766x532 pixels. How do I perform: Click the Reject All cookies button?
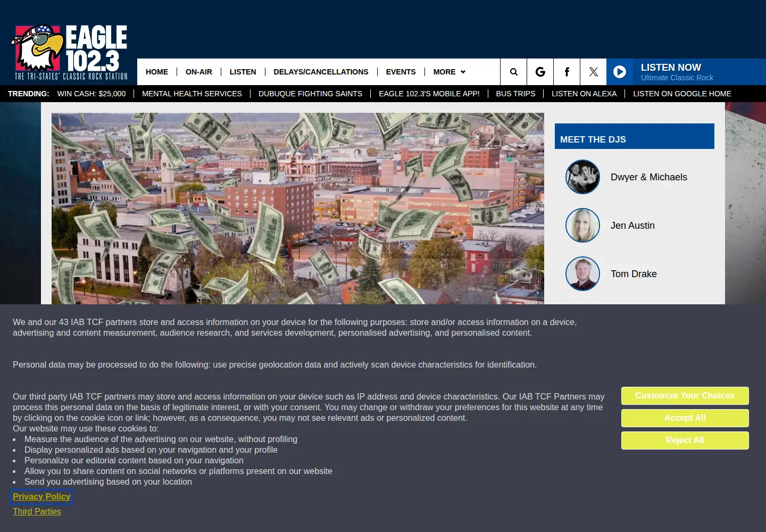[685, 440]
